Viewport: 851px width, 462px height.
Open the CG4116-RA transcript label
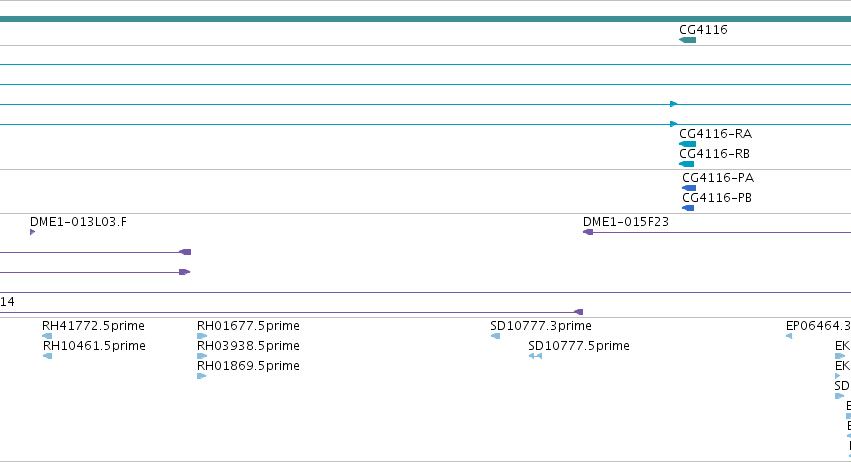click(715, 134)
